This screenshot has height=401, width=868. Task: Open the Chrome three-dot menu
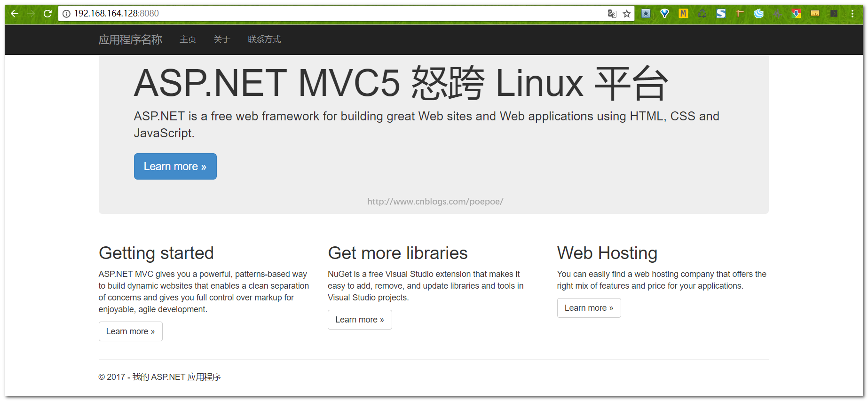click(x=852, y=14)
